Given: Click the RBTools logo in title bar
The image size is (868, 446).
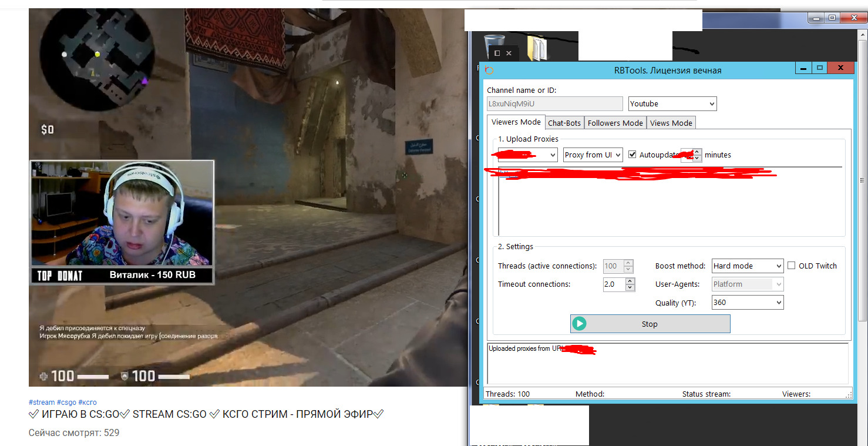Looking at the screenshot, I should [x=489, y=71].
